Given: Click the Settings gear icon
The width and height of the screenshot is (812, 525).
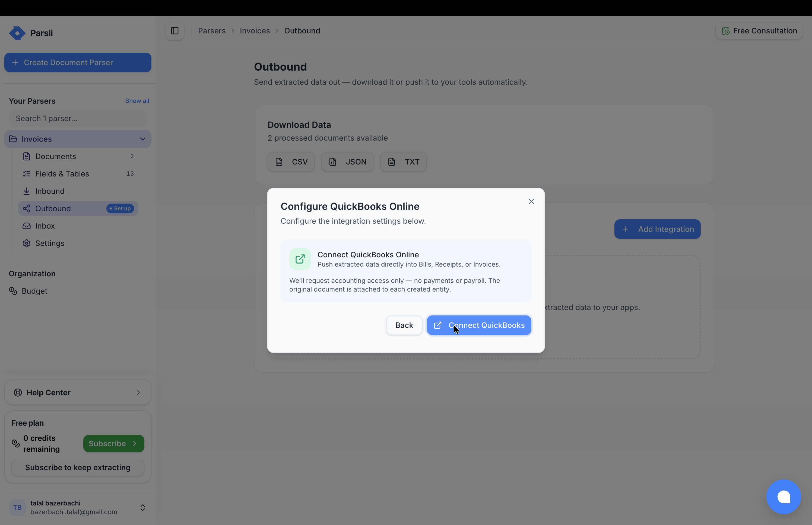Looking at the screenshot, I should (x=27, y=243).
